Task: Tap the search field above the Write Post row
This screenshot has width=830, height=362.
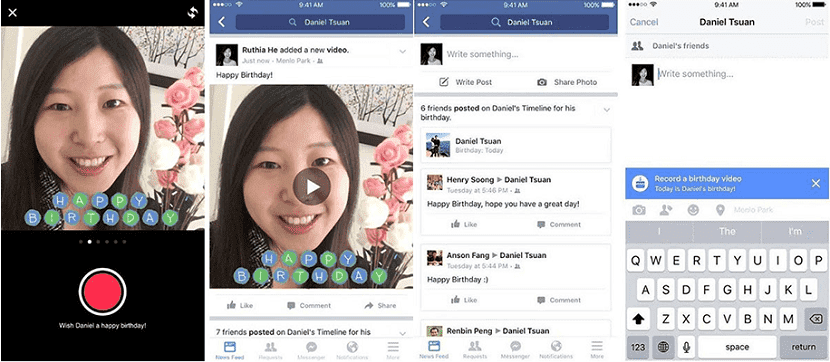Action: [x=525, y=22]
